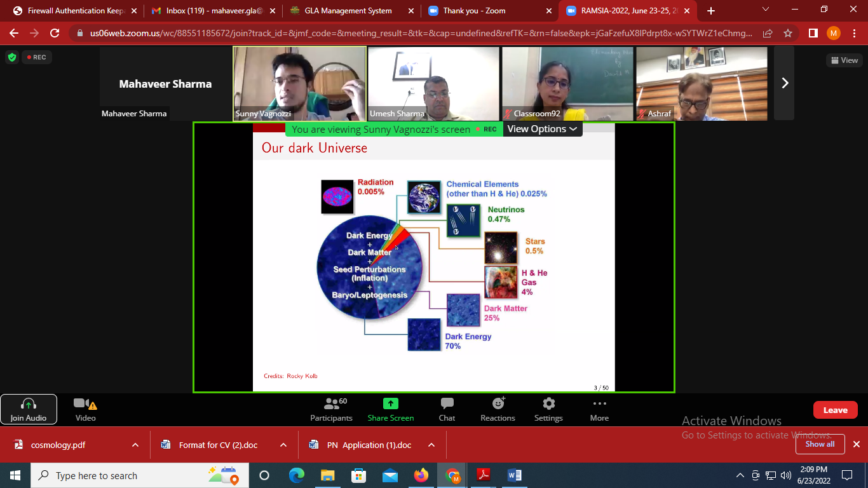Click Show all downloads
Screen dimensions: 868x488
pyautogui.click(x=820, y=444)
